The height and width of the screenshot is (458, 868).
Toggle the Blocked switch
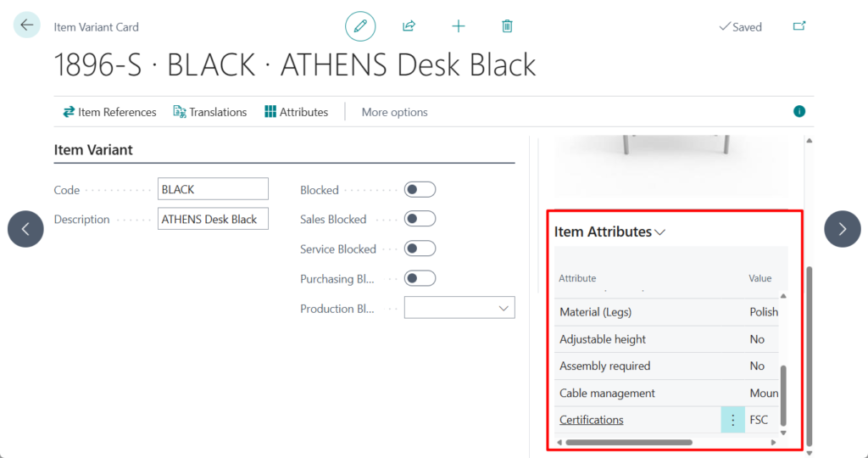(420, 190)
